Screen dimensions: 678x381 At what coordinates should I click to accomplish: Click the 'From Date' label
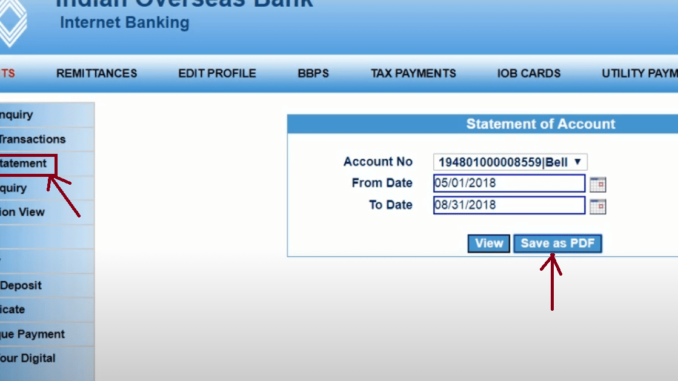[382, 183]
